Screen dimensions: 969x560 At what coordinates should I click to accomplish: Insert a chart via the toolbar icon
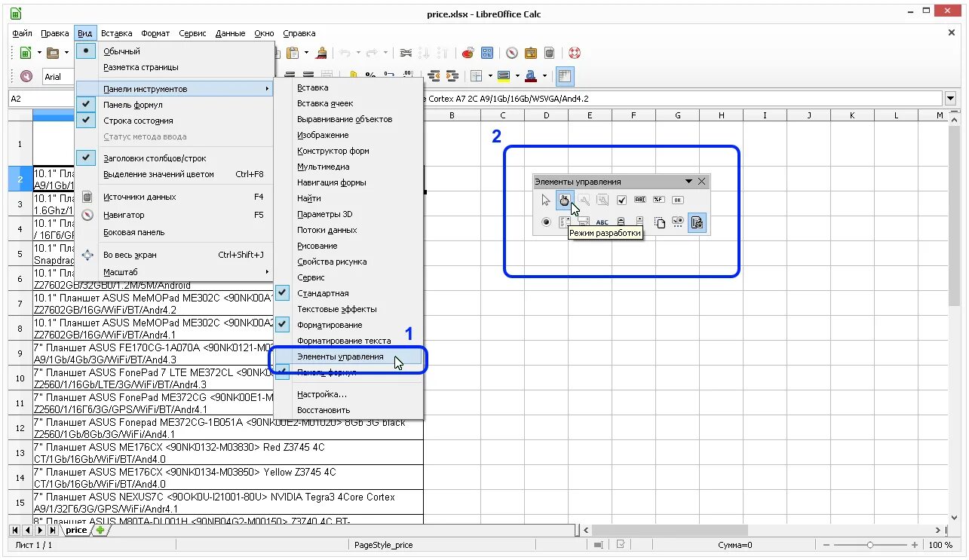(468, 53)
